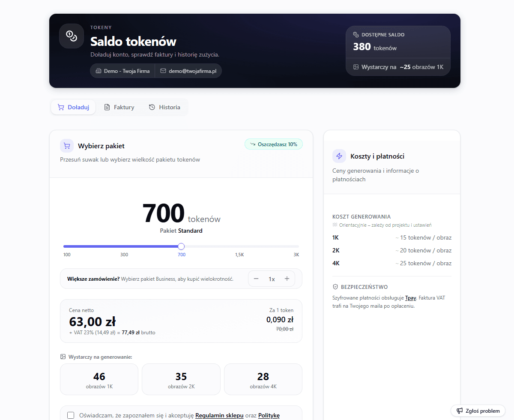Click the token coins icon in header

72,36
